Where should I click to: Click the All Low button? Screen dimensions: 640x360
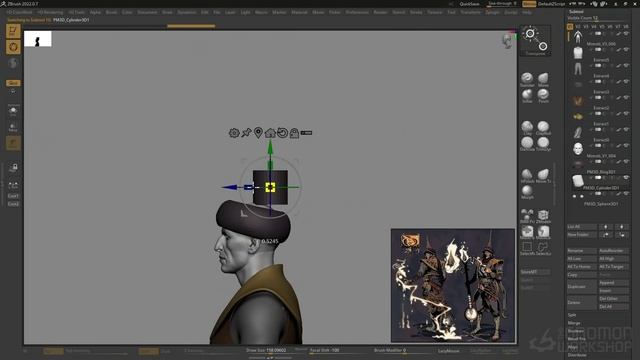[582, 259]
